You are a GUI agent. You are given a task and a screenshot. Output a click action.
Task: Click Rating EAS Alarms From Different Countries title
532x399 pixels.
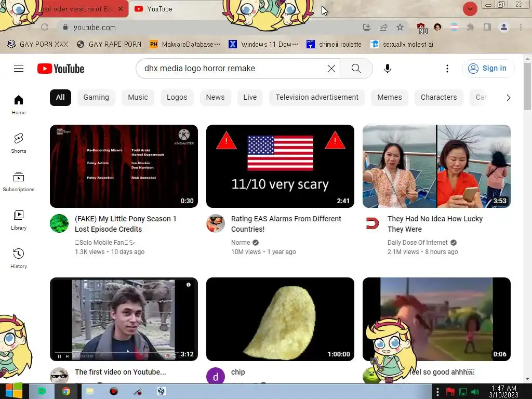point(286,224)
